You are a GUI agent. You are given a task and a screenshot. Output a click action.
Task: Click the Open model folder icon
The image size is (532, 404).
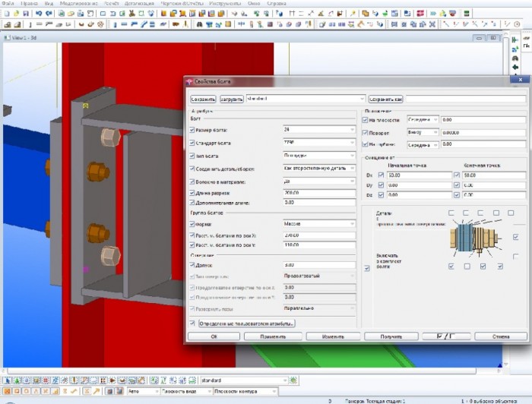point(16,14)
